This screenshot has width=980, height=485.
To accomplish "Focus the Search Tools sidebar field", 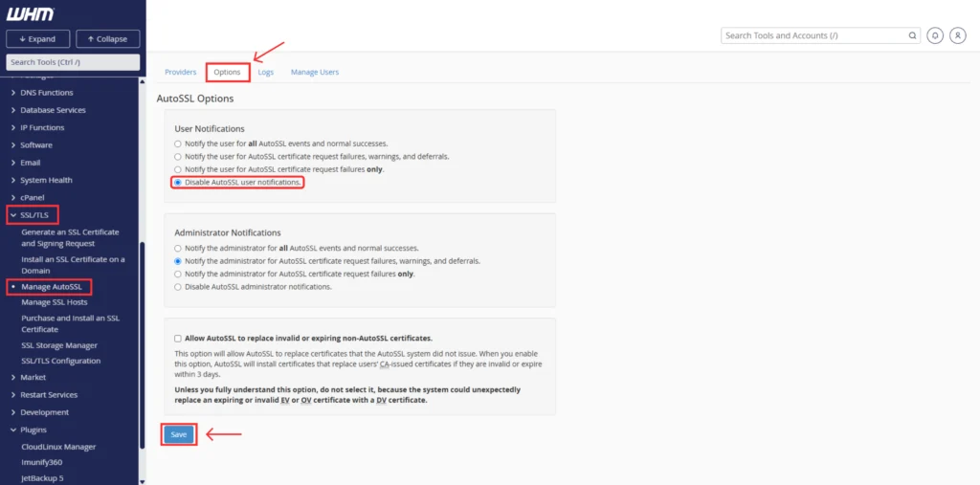I will [x=73, y=62].
